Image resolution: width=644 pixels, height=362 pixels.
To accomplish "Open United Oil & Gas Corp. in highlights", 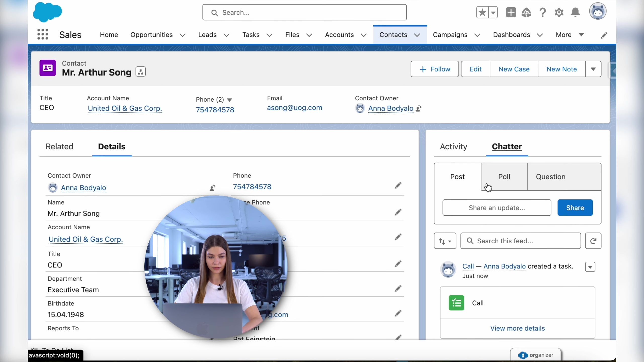I will [125, 108].
